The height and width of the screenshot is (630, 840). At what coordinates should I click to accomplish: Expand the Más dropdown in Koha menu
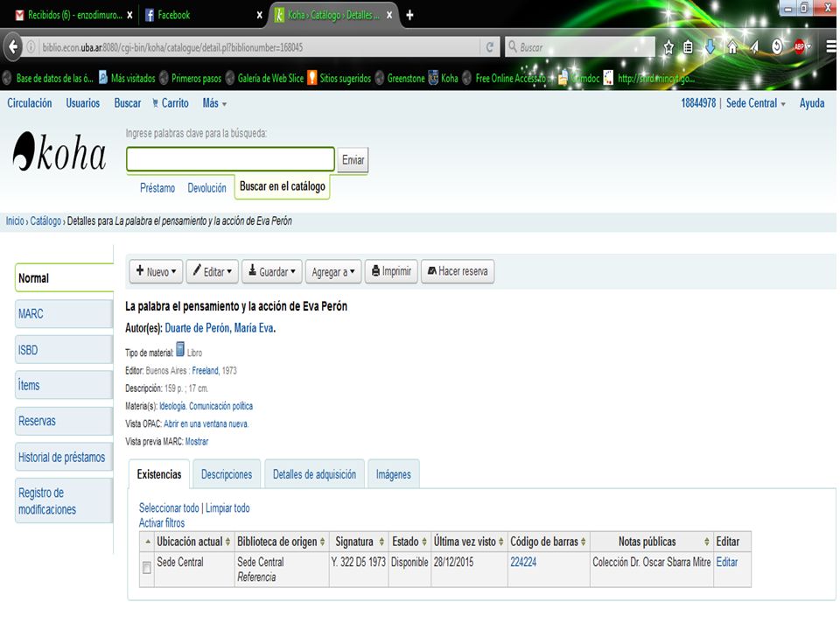[x=214, y=103]
